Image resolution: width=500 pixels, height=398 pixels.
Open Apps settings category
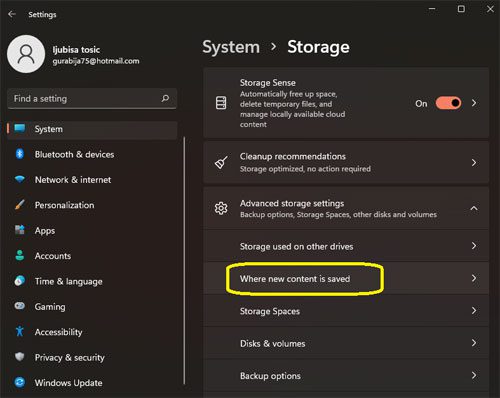pyautogui.click(x=92, y=230)
